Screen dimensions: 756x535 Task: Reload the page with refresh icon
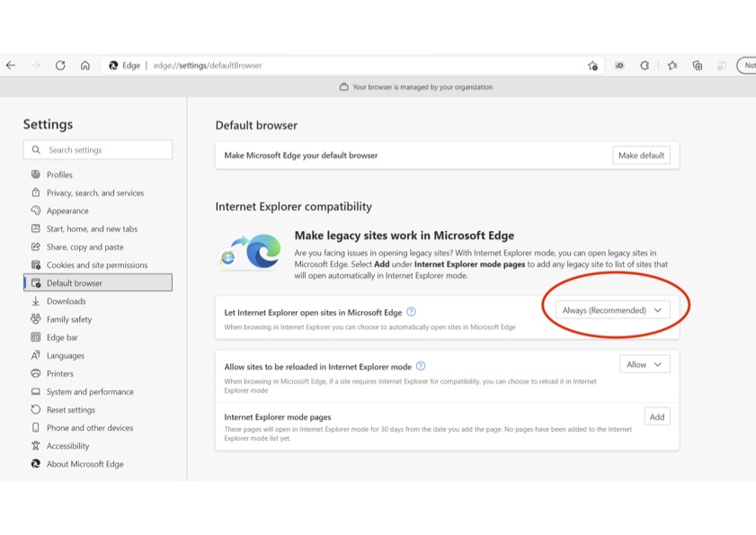pos(60,66)
